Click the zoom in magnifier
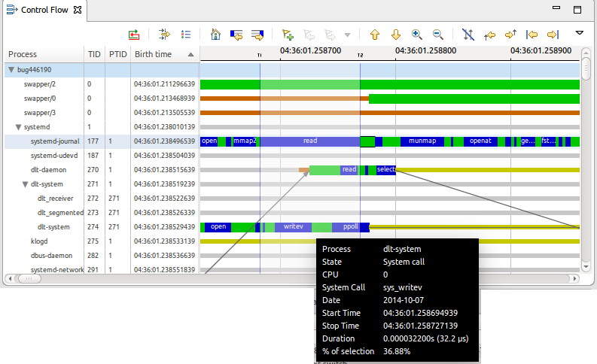 point(417,35)
